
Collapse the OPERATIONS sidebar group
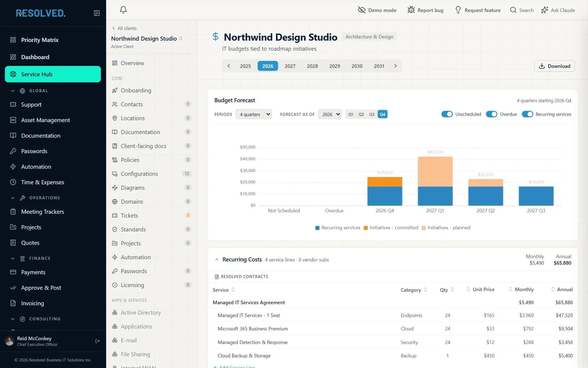(x=13, y=198)
